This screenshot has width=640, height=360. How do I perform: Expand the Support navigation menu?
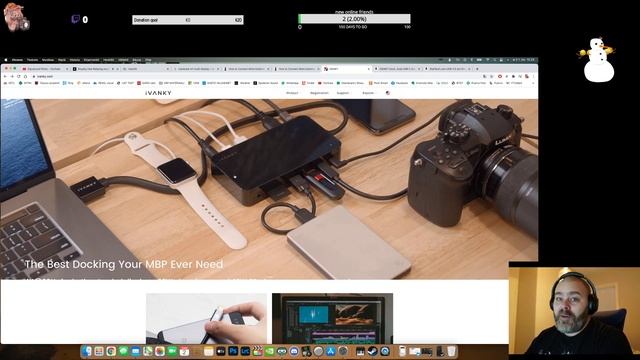(x=343, y=93)
